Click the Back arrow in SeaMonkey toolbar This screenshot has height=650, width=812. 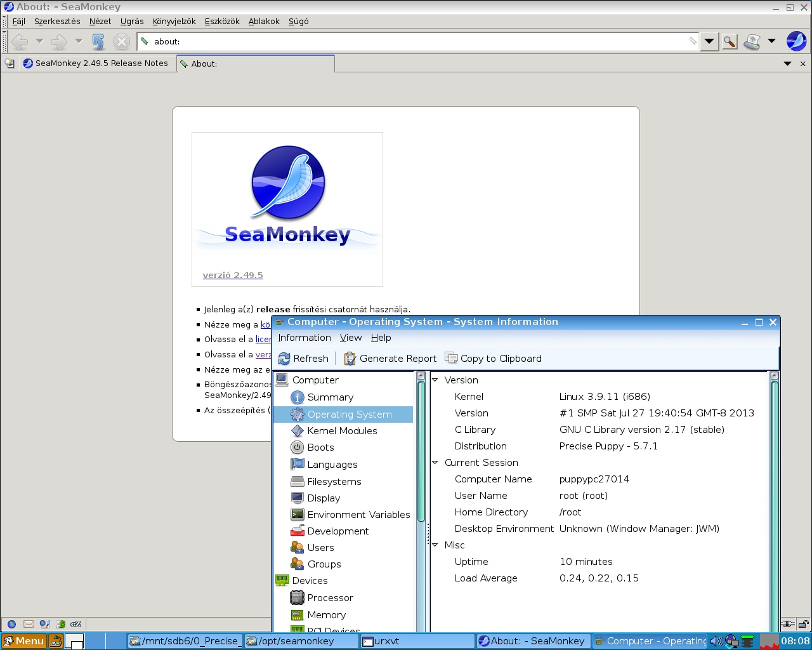(20, 42)
